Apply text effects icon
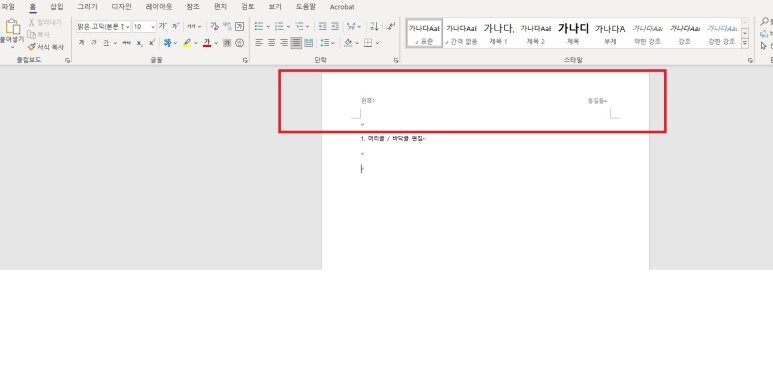 (x=167, y=43)
